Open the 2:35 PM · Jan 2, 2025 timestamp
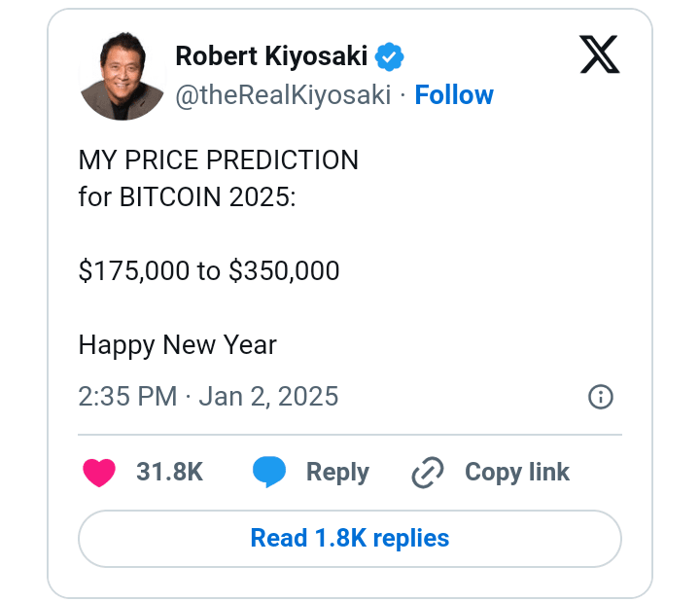 (208, 396)
